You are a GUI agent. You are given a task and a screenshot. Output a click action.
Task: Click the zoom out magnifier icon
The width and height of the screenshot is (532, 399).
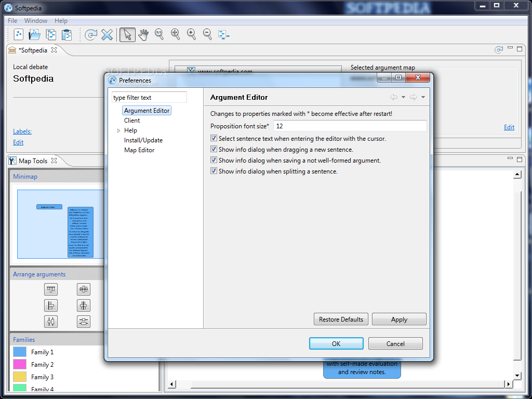click(x=207, y=34)
